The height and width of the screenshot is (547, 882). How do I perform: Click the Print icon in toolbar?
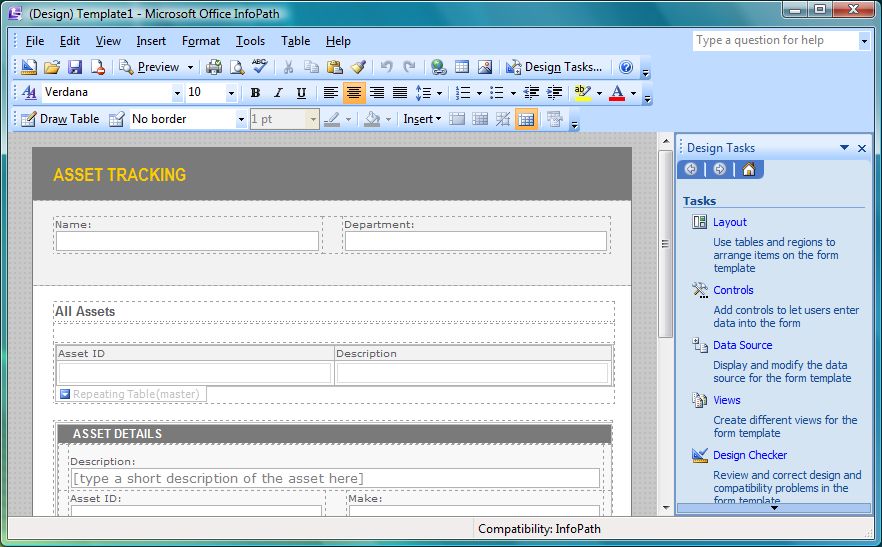(x=214, y=67)
